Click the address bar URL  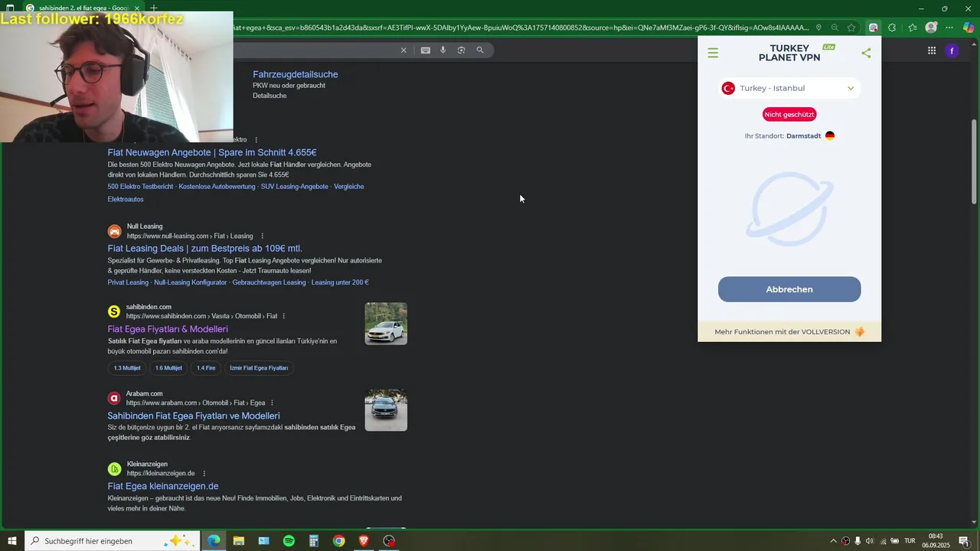tap(521, 28)
